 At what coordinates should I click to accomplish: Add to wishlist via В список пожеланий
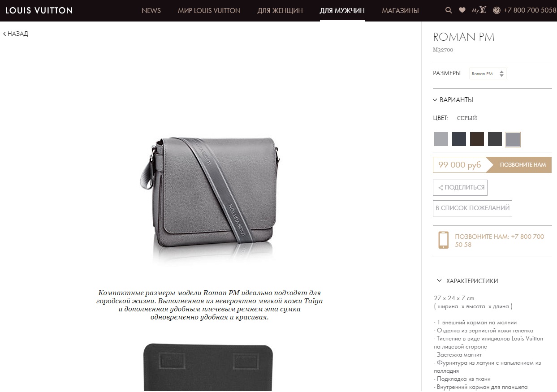click(472, 208)
